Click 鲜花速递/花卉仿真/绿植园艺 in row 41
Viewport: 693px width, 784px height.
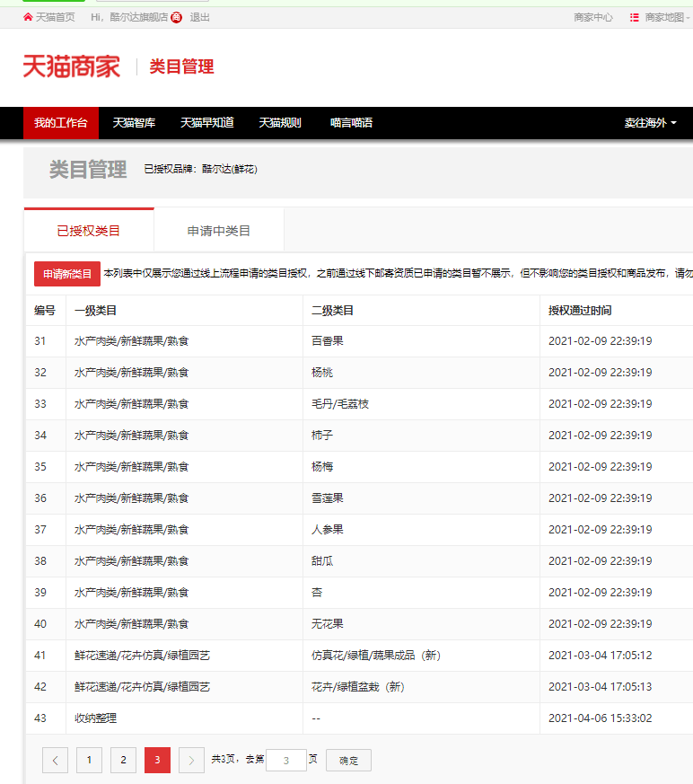pos(142,656)
